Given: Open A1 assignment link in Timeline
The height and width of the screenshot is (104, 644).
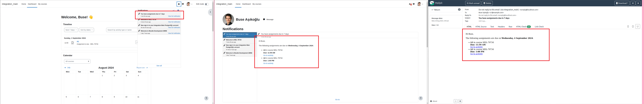Looking at the screenshot, I should tap(78, 41).
